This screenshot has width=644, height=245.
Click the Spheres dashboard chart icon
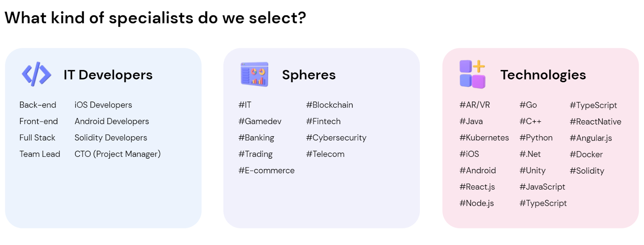(254, 74)
